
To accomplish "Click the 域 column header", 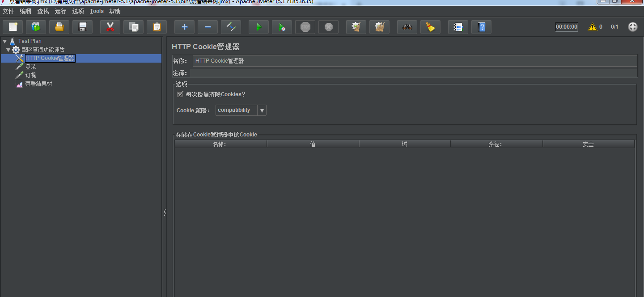I will point(405,144).
